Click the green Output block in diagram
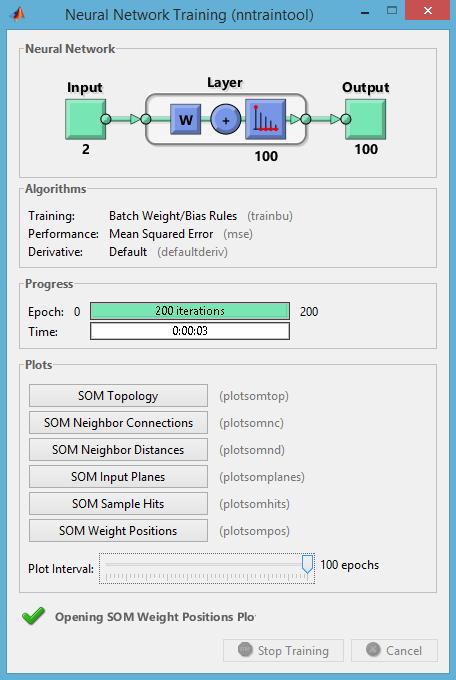This screenshot has width=456, height=680. click(365, 119)
